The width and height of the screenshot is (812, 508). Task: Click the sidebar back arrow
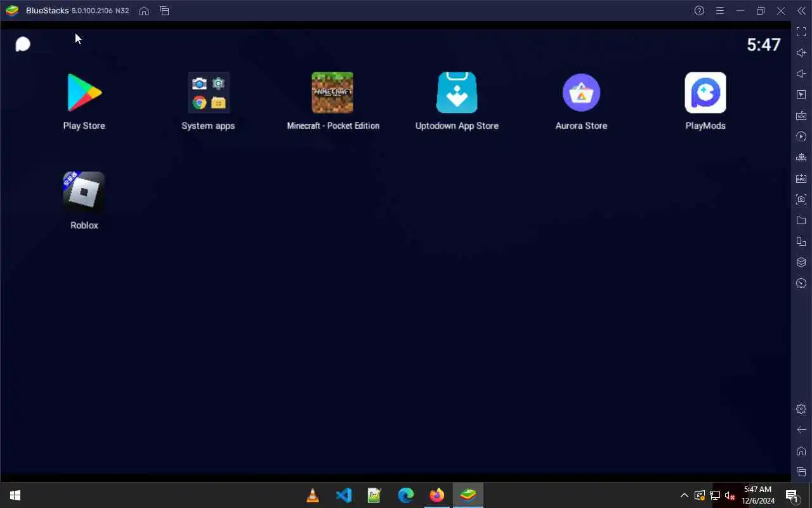tap(801, 430)
